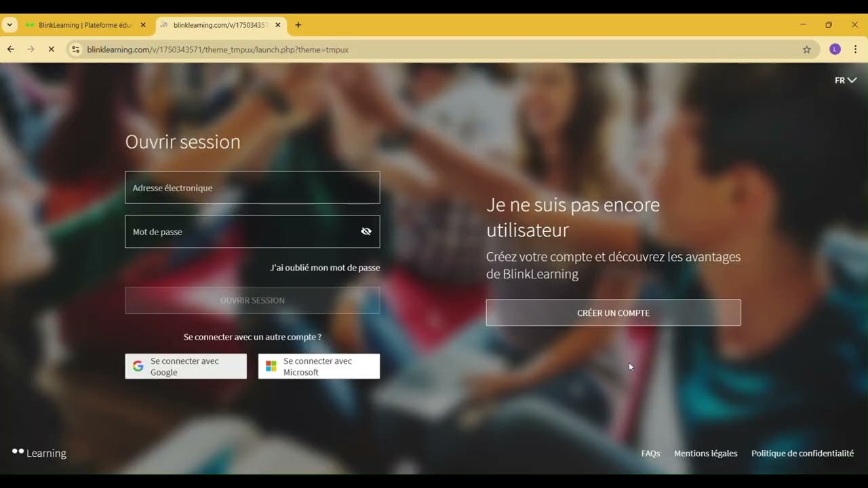Open the Mentions légales link

coord(705,453)
